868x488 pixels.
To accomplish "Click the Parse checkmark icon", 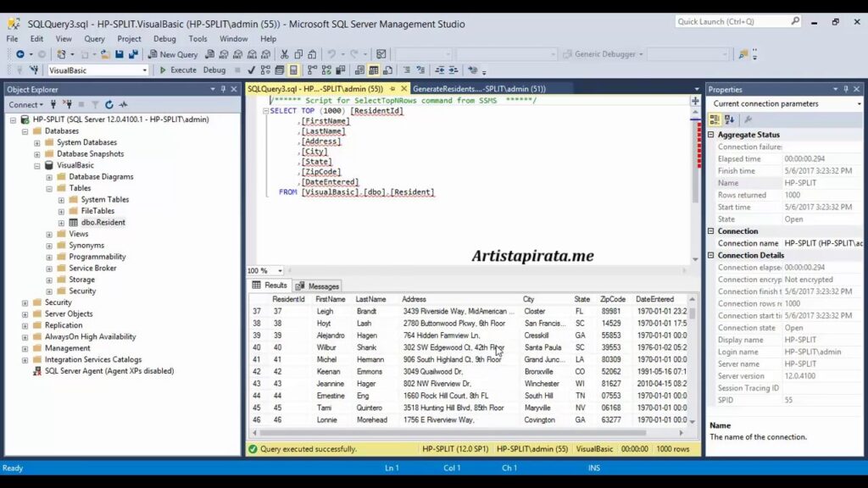I will 251,70.
